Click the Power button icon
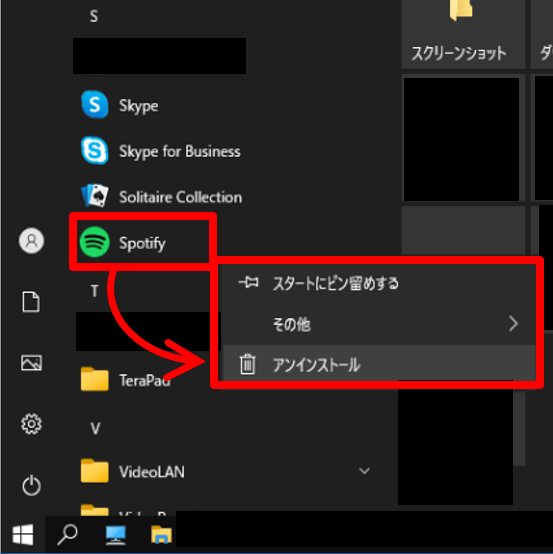The height and width of the screenshot is (554, 553). (31, 485)
